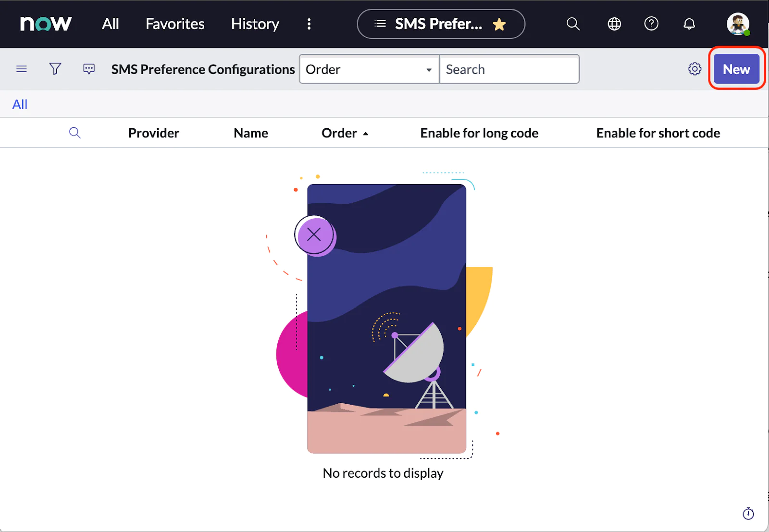The image size is (769, 532).
Task: Open the help question mark icon
Action: (651, 24)
